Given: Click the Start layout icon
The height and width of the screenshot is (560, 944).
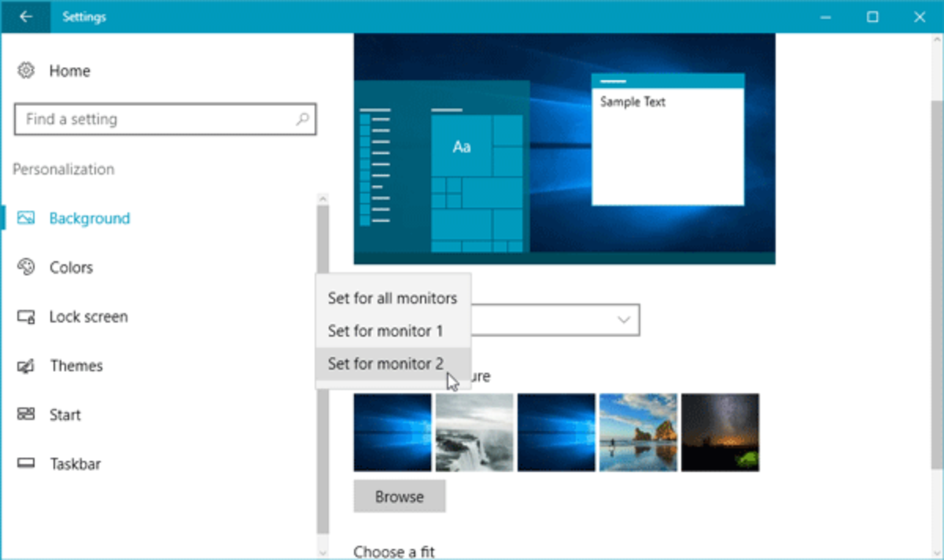Looking at the screenshot, I should pyautogui.click(x=26, y=414).
